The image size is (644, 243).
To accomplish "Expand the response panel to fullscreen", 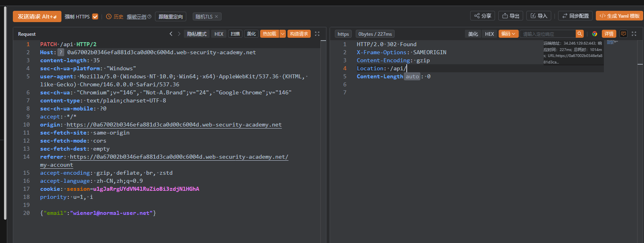I will 634,34.
